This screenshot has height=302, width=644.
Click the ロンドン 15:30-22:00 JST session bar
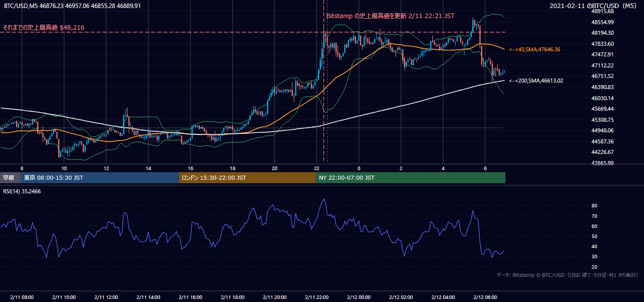[247, 178]
